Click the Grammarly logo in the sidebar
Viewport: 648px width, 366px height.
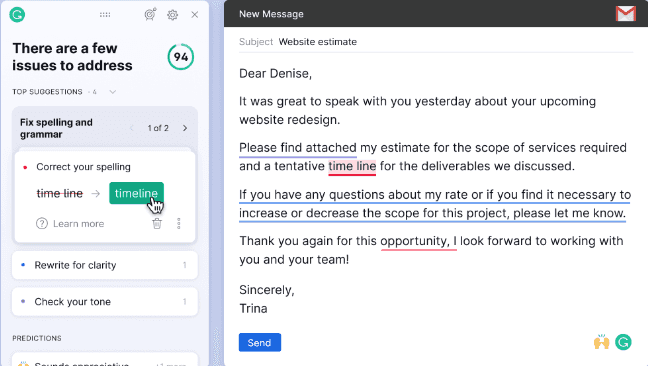tap(17, 14)
